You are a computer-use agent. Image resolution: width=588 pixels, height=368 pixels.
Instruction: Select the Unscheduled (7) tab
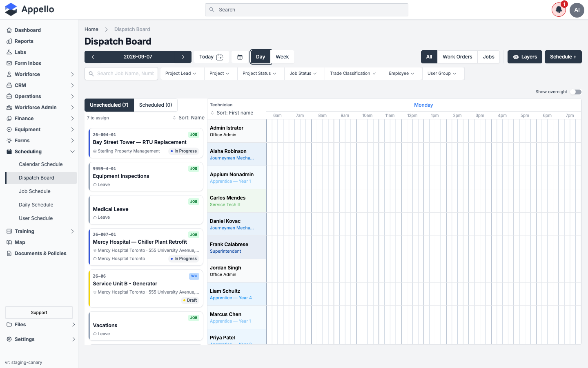[x=109, y=105]
